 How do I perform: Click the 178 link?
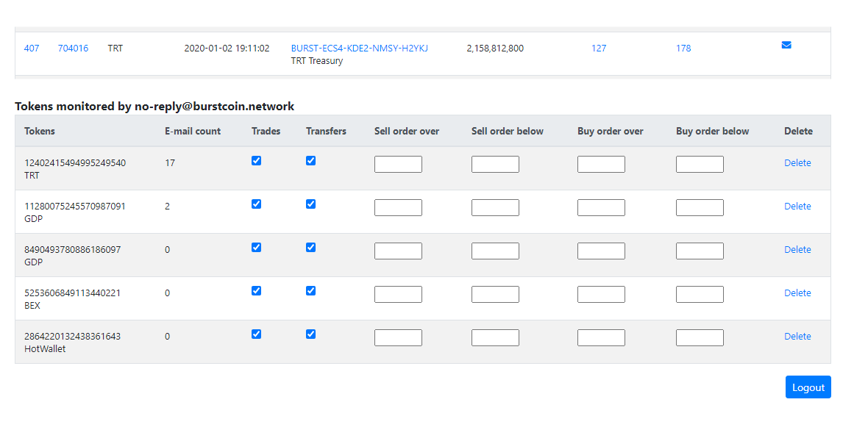click(683, 48)
